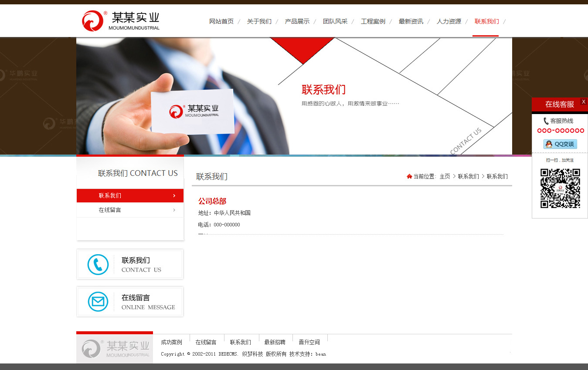Image resolution: width=588 pixels, height=370 pixels.
Task: Click the blue phone icon for Contact Us
Action: 98,264
